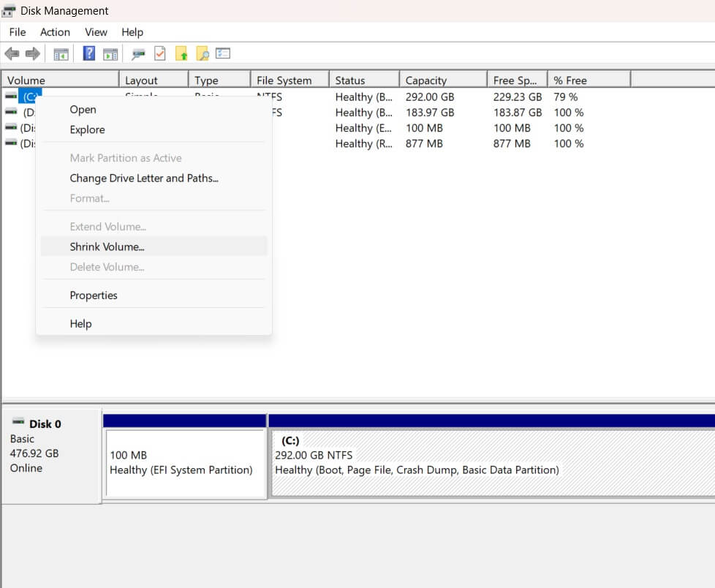Open the View menu

pyautogui.click(x=96, y=32)
